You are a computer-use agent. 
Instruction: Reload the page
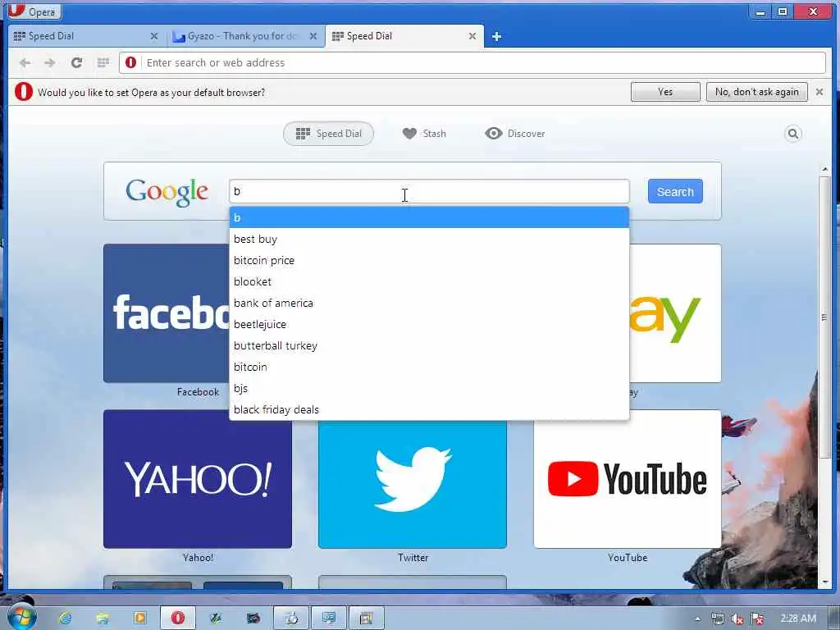76,62
